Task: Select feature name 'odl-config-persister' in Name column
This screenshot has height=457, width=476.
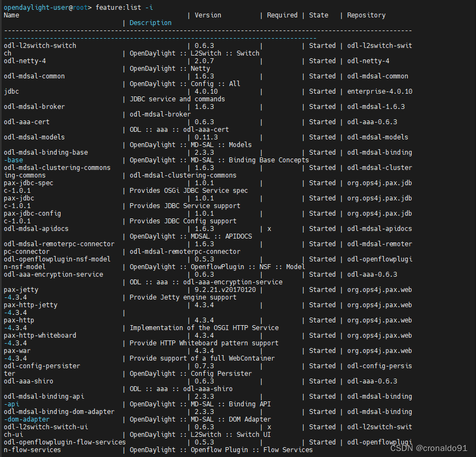Action: pos(42,366)
